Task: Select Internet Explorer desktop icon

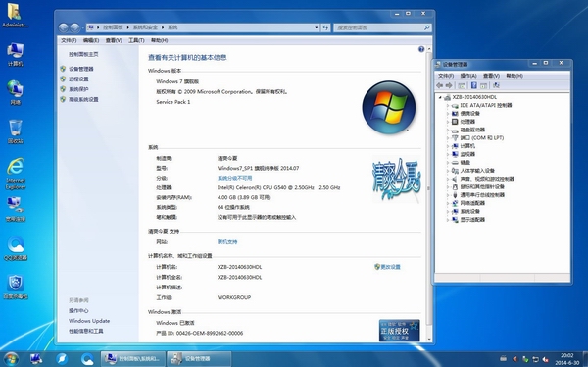Action: [16, 173]
